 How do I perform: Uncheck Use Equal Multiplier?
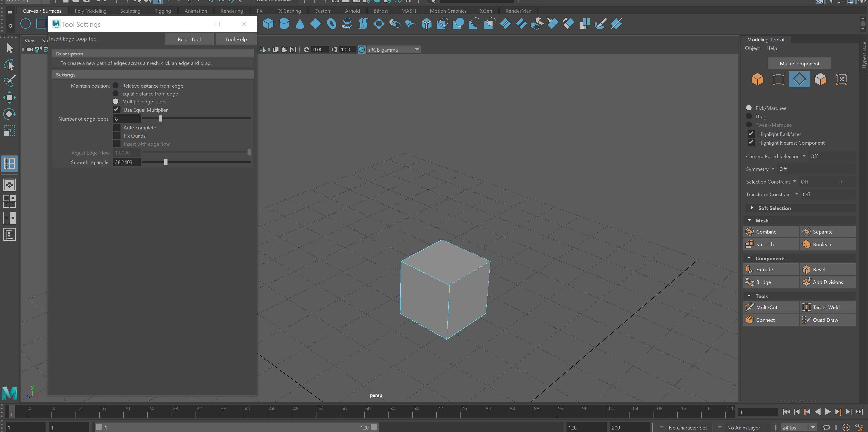coord(117,110)
